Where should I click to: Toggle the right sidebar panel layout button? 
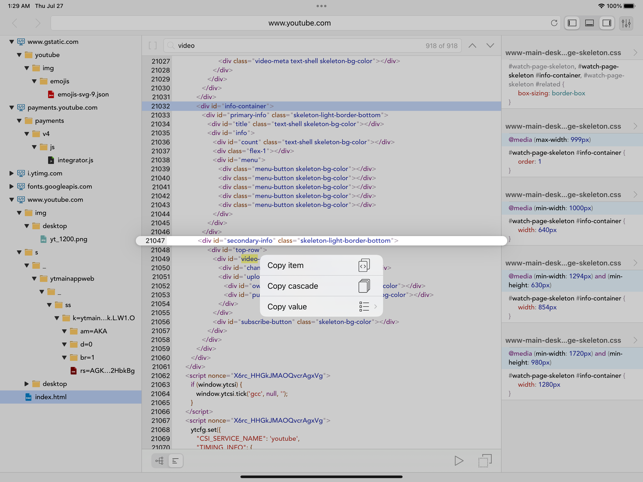coord(607,23)
